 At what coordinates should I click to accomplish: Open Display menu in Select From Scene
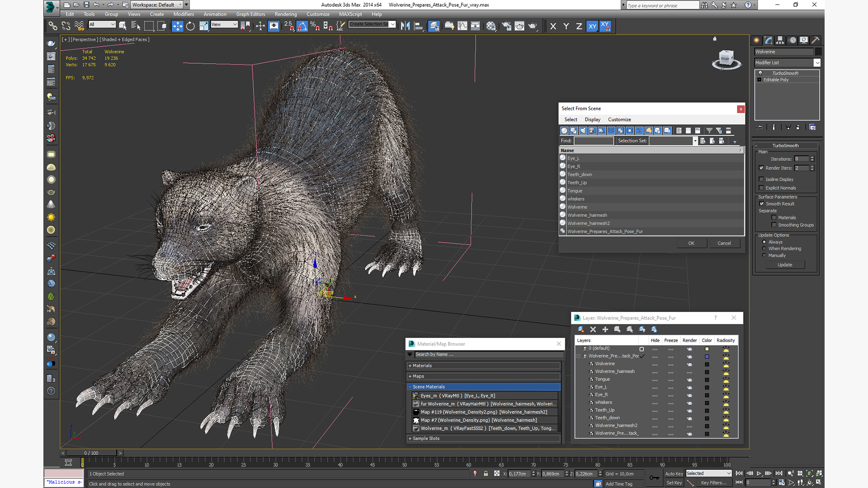pos(592,119)
